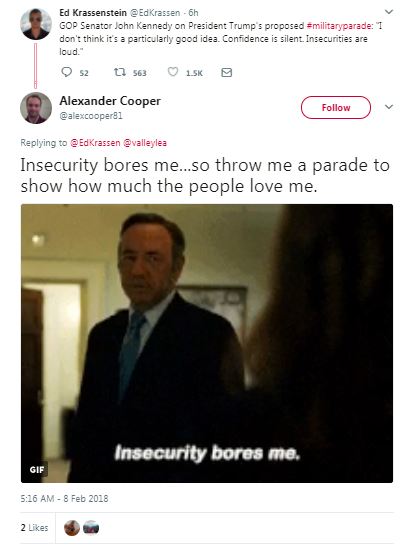View first liker's avatar
The height and width of the screenshot is (545, 417).
72,528
